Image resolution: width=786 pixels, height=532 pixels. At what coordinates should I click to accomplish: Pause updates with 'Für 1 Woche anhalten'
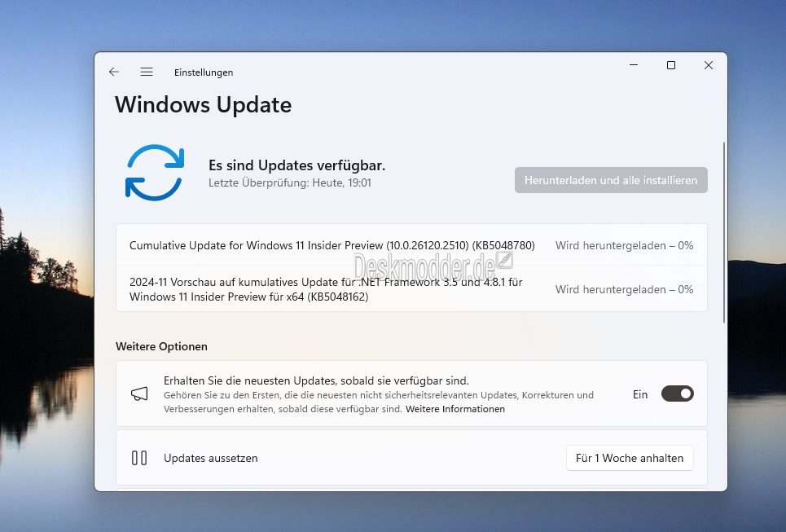coord(630,458)
